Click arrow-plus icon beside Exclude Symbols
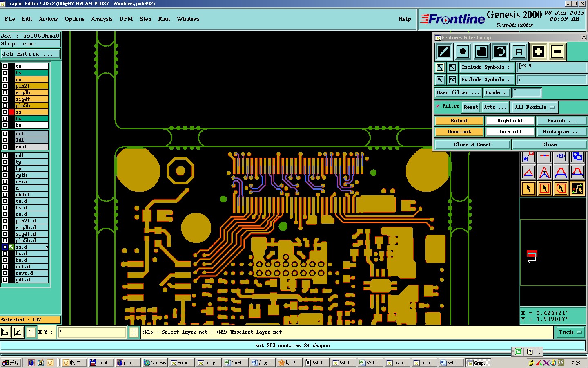Image resolution: width=588 pixels, height=368 pixels. [x=452, y=80]
